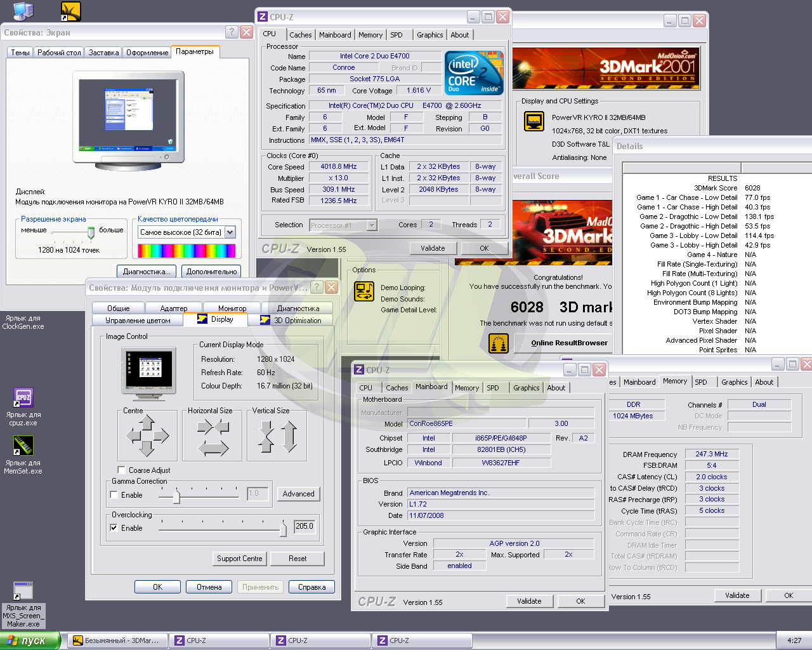Screen dimensions: 812x650
Task: Disable the Overclocking Enable checkbox
Action: coord(114,528)
